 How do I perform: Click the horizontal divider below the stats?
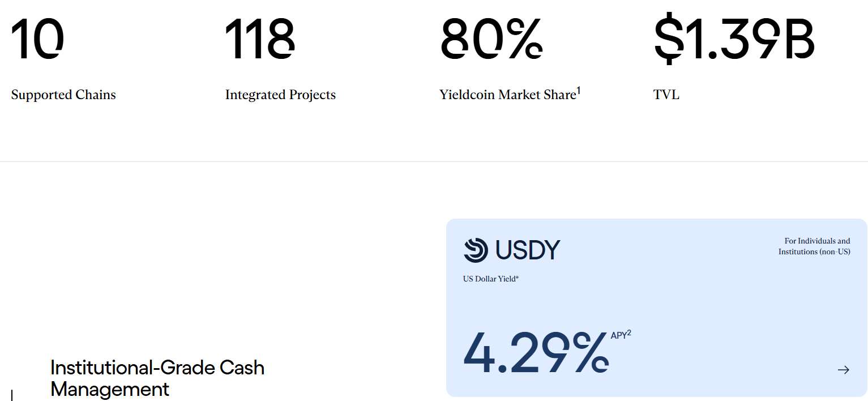pyautogui.click(x=434, y=161)
